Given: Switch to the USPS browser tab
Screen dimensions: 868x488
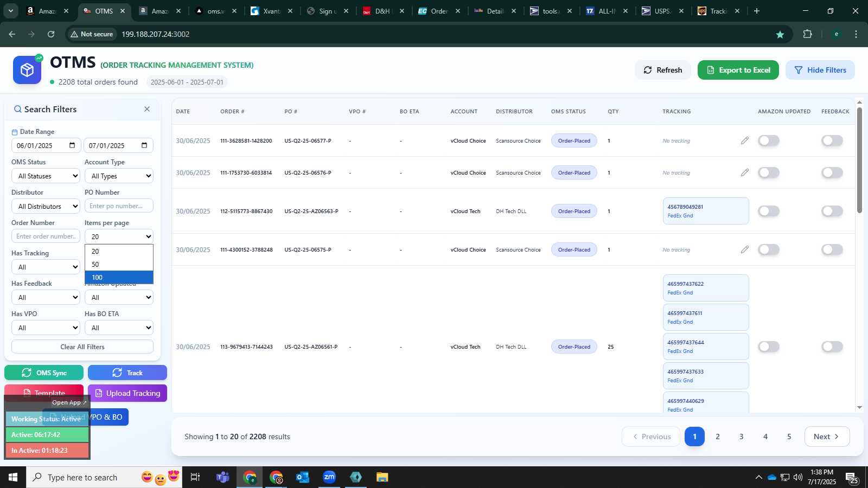Looking at the screenshot, I should [662, 11].
